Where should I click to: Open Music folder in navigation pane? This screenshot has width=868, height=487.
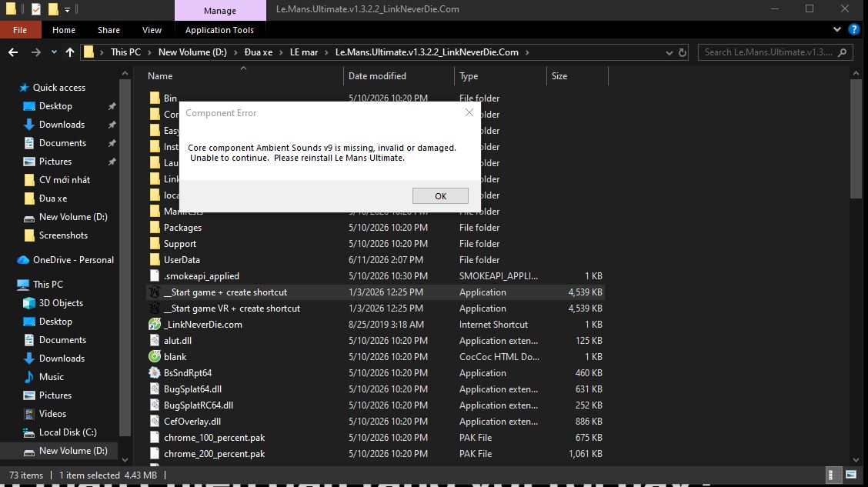[x=51, y=377]
